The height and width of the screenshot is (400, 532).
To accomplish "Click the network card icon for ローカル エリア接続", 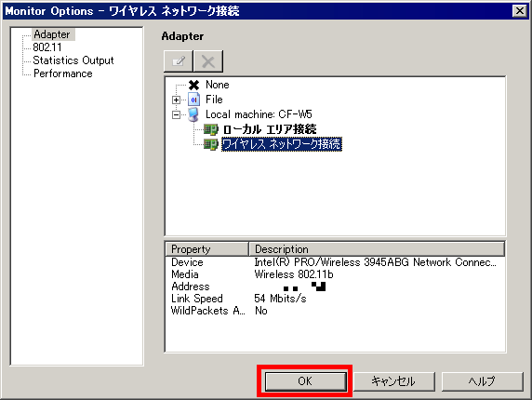I will [x=211, y=129].
